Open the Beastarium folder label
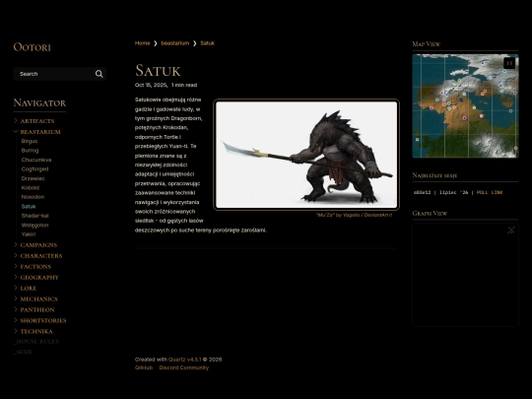Viewport: 532px width, 399px height. tap(40, 132)
